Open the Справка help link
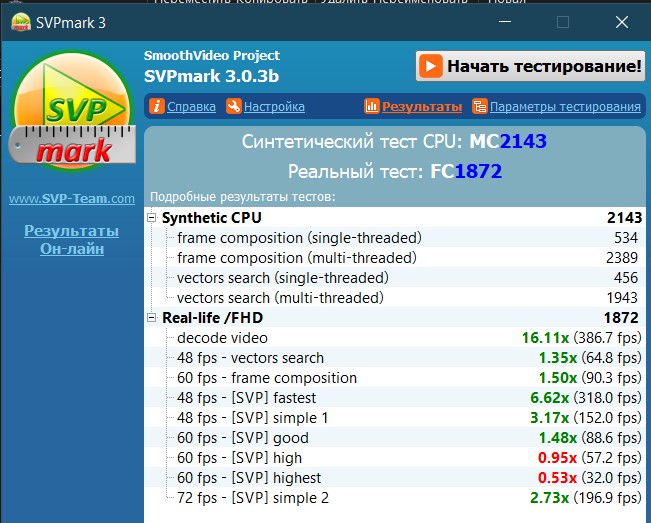The width and height of the screenshot is (651, 523). tap(191, 106)
